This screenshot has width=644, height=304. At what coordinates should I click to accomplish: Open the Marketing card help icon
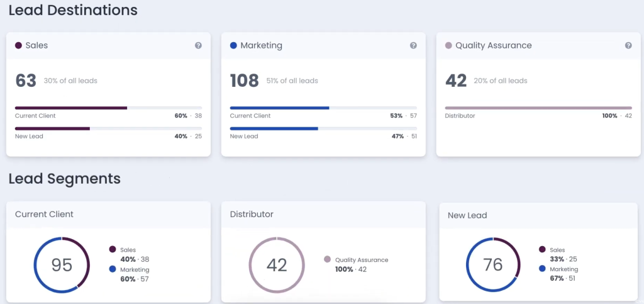click(x=413, y=45)
